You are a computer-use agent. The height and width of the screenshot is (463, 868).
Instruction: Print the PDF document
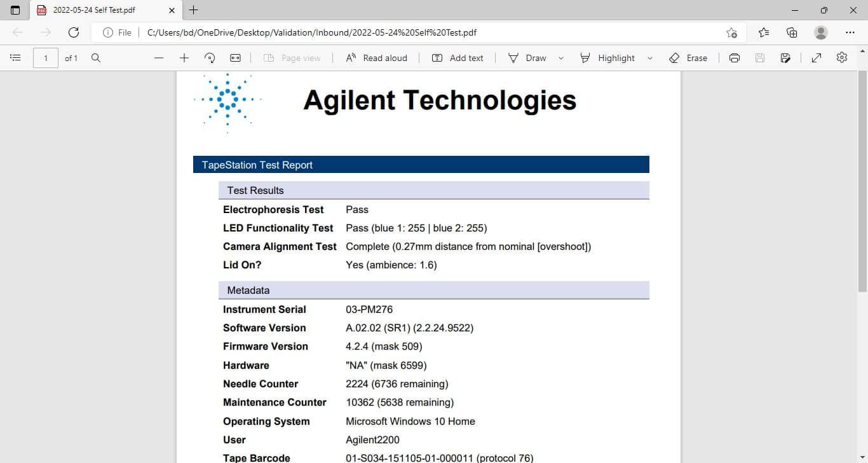click(735, 58)
